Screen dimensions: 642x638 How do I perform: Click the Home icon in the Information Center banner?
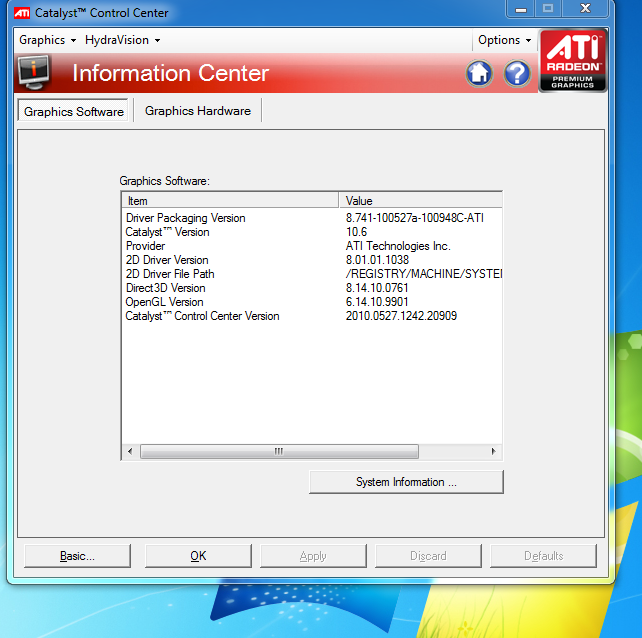pyautogui.click(x=479, y=74)
